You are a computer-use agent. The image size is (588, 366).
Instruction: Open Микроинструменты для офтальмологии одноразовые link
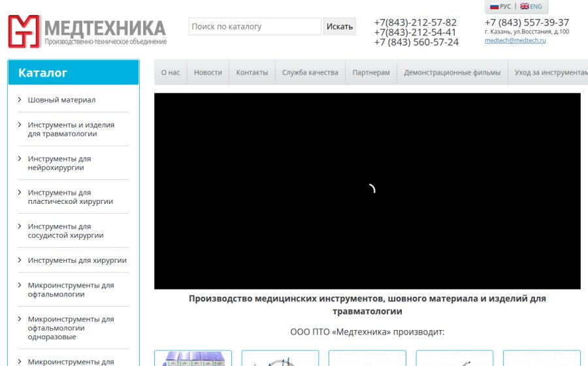pyautogui.click(x=71, y=327)
